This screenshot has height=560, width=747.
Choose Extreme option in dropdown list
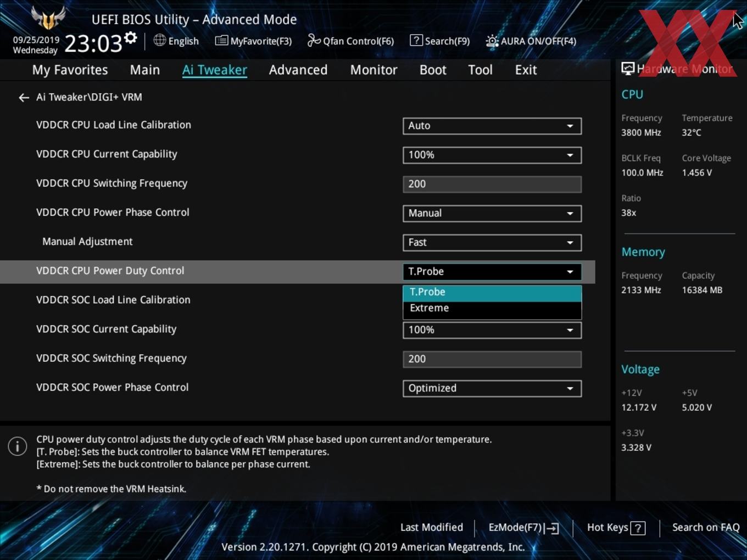(492, 309)
